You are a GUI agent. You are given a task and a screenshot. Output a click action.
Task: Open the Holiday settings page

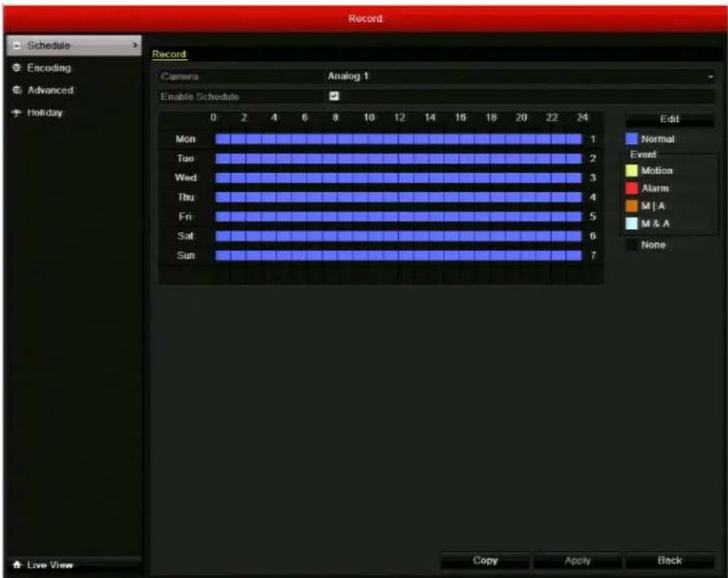tap(45, 112)
